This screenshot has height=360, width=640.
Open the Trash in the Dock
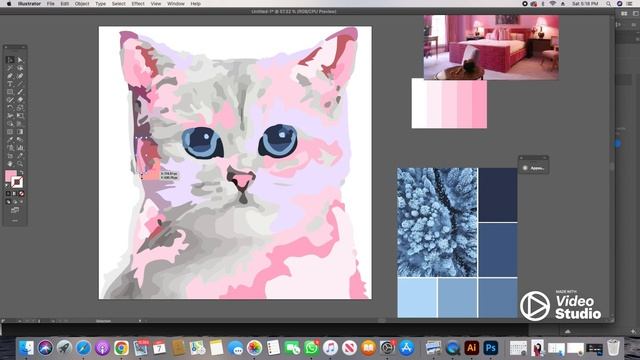[613, 348]
